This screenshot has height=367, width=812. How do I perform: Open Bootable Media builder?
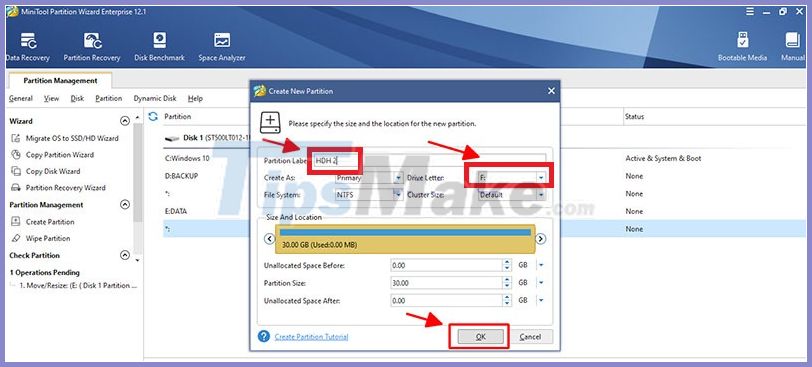pyautogui.click(x=742, y=47)
